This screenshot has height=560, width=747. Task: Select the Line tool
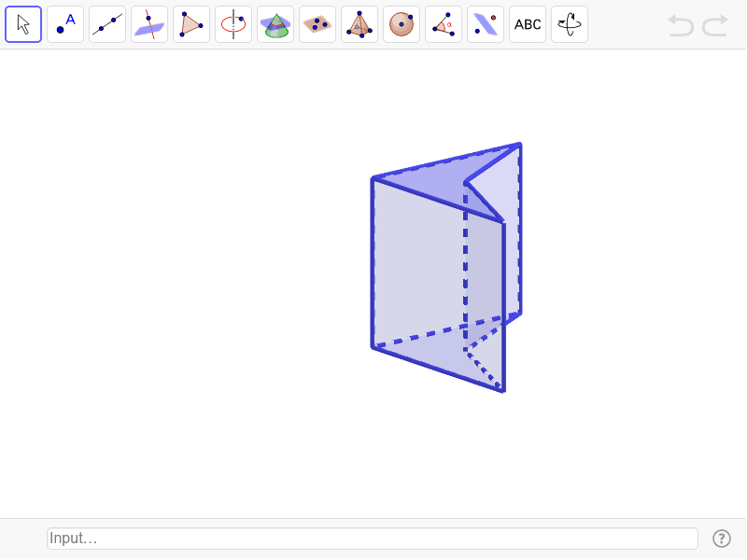point(107,23)
